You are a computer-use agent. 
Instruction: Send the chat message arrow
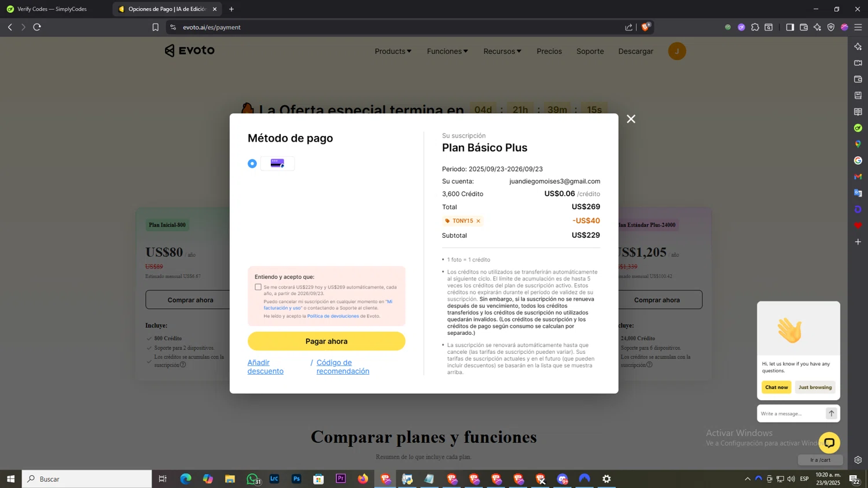click(x=832, y=413)
